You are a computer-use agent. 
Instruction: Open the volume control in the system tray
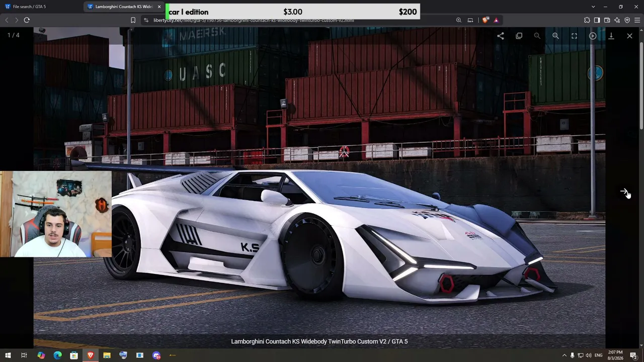[589, 355]
